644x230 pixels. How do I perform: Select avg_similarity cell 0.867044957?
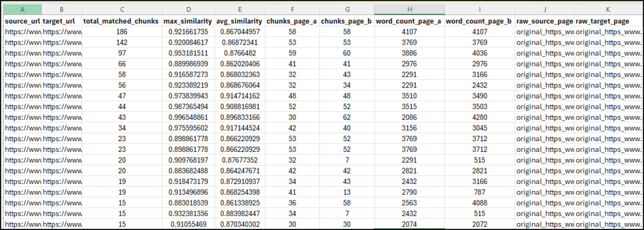tap(240, 32)
